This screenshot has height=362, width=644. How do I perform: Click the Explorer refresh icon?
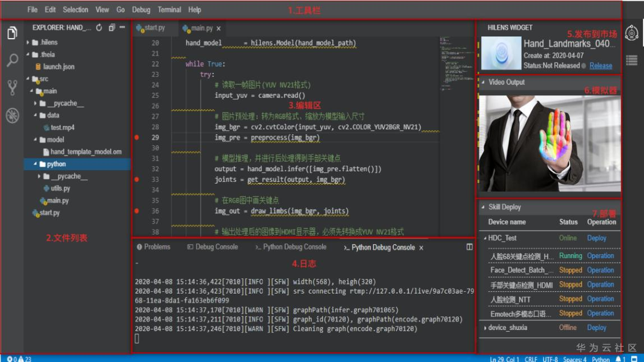(x=99, y=28)
